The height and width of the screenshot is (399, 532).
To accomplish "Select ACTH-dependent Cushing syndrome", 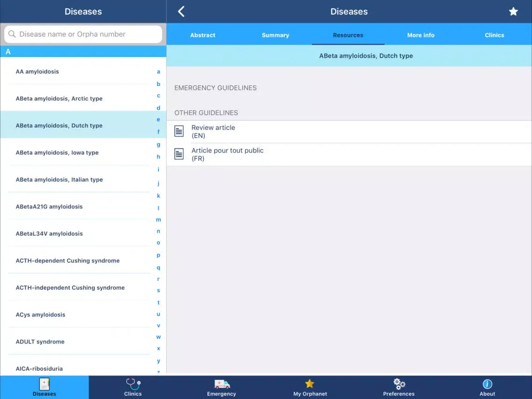I will (x=67, y=260).
